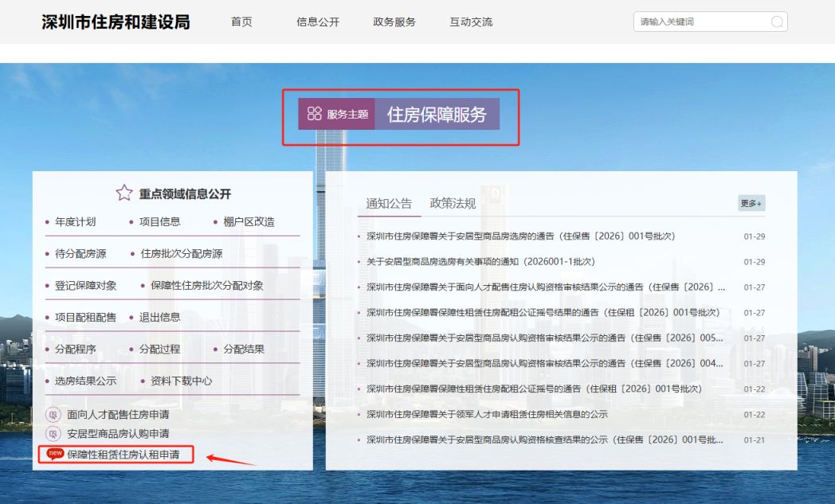Open the 项目信息 link
This screenshot has width=835, height=504.
tap(160, 222)
